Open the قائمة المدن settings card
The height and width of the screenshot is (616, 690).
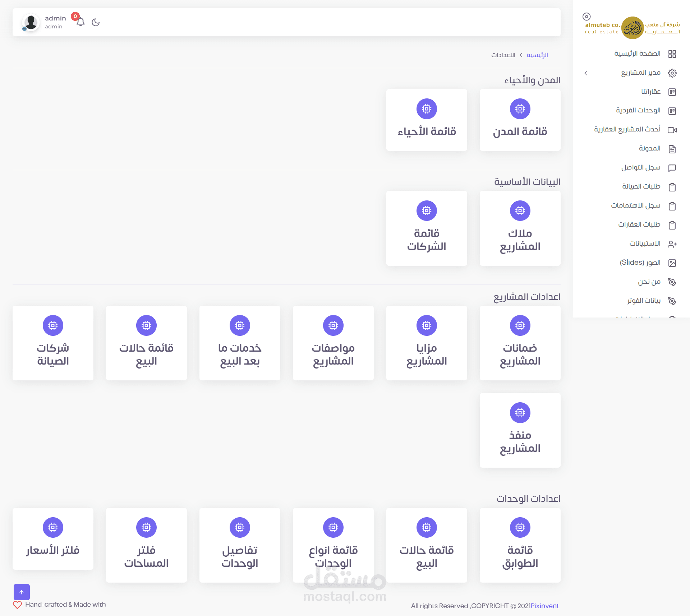(520, 120)
